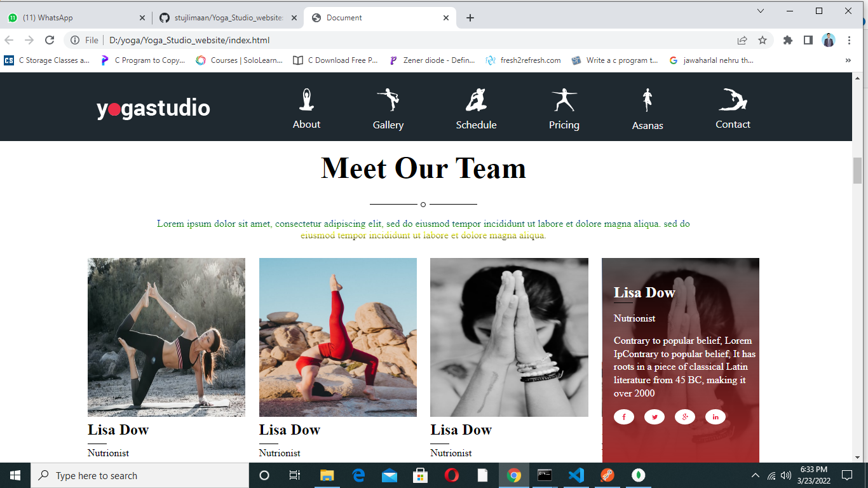This screenshot has width=868, height=488.
Task: Open the Zener diode bookmark
Action: point(432,60)
